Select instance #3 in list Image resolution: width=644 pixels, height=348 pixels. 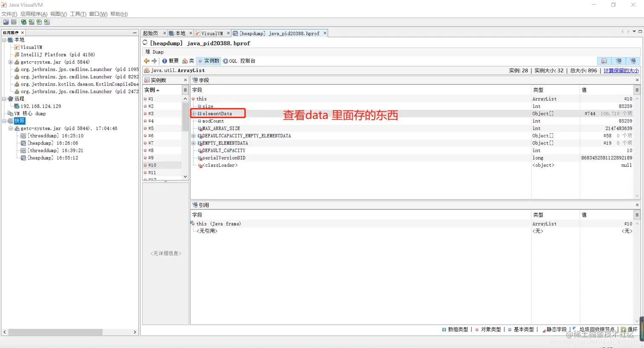point(162,114)
